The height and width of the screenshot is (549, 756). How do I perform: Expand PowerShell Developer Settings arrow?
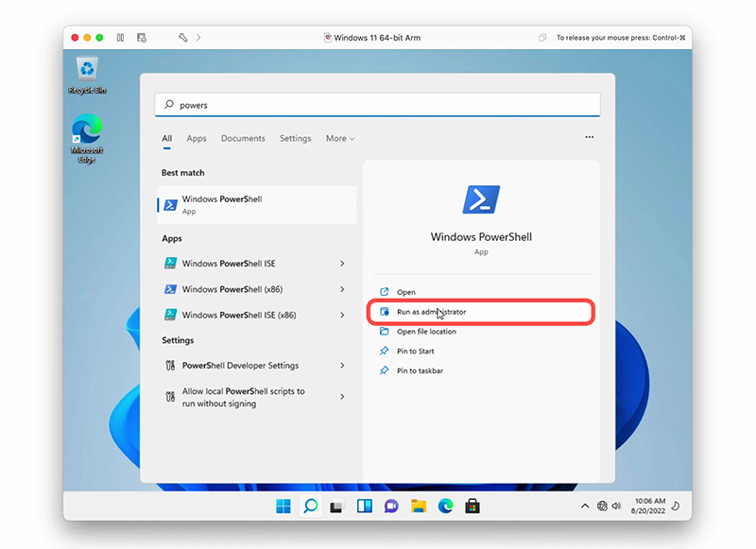click(342, 366)
